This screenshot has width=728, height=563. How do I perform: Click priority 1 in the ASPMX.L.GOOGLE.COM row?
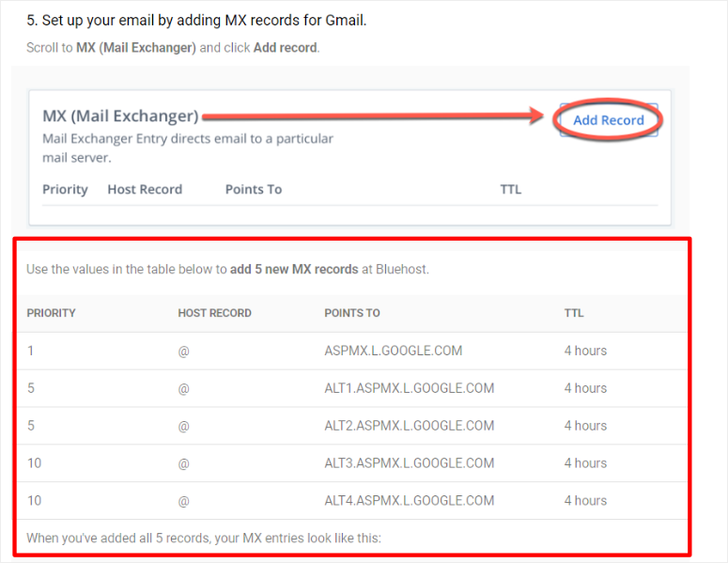click(x=30, y=351)
